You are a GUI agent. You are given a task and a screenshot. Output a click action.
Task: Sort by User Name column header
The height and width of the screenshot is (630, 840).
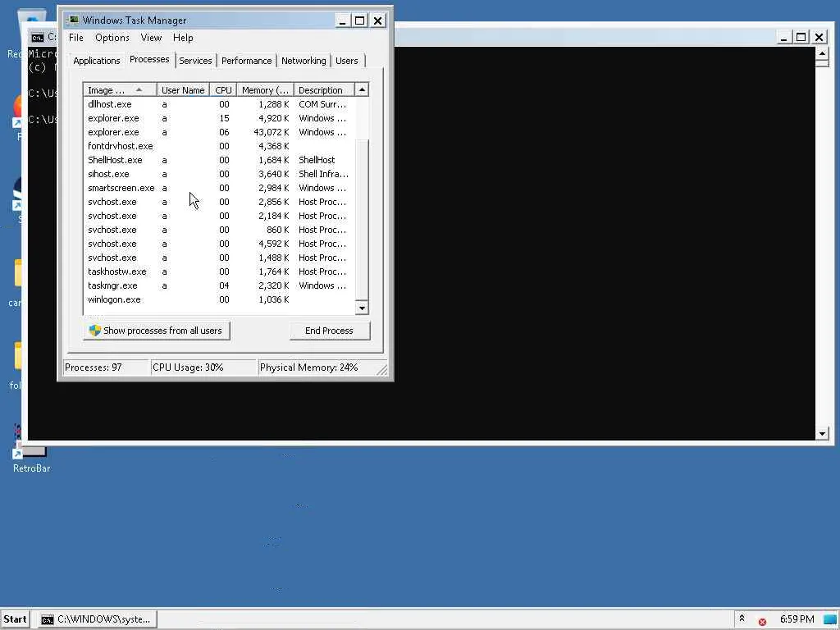point(183,90)
